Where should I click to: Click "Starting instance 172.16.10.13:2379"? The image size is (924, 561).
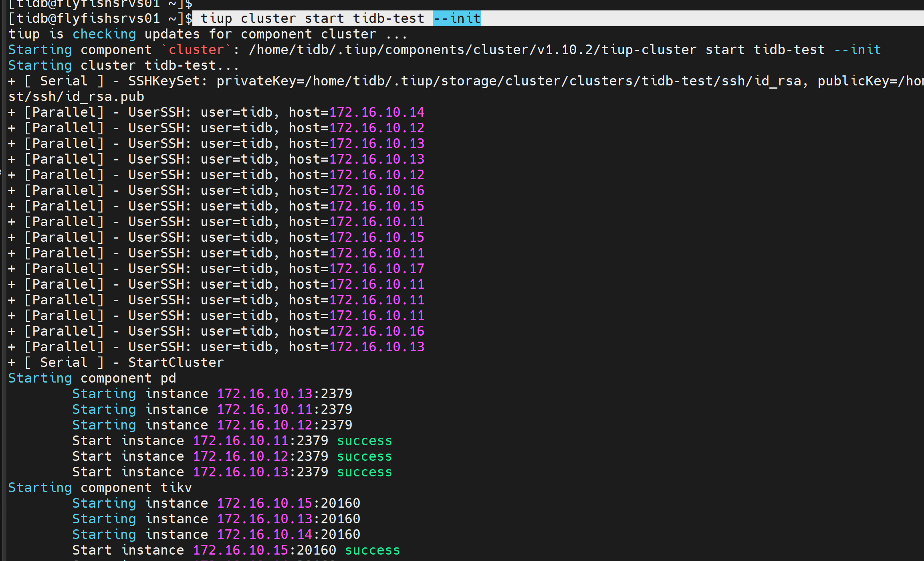click(x=212, y=394)
